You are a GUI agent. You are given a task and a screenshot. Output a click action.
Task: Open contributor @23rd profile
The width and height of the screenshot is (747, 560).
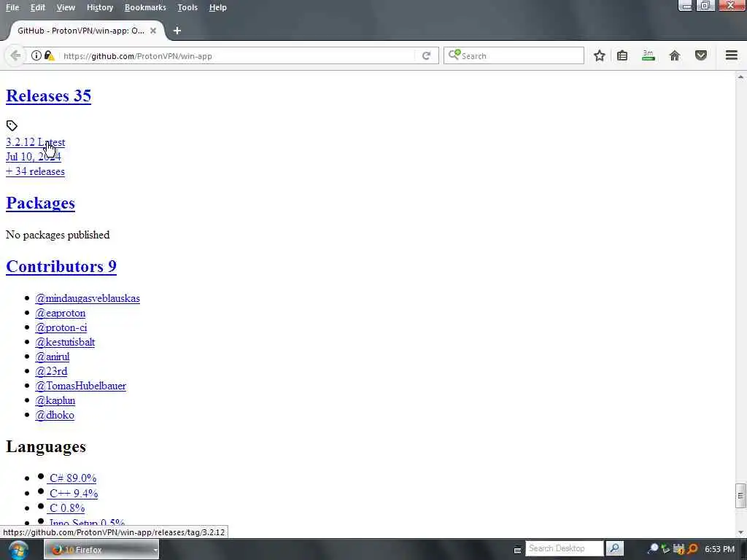(x=51, y=371)
